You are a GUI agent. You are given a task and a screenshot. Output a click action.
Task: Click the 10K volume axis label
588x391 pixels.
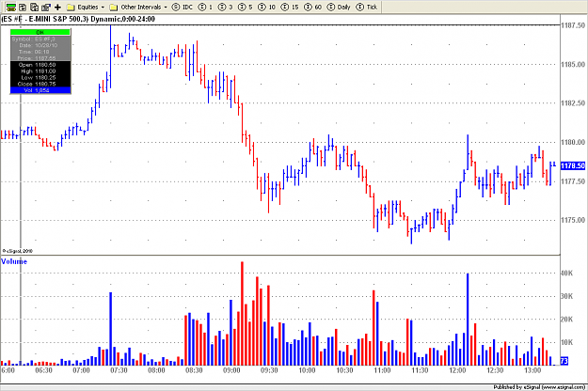[x=566, y=342]
